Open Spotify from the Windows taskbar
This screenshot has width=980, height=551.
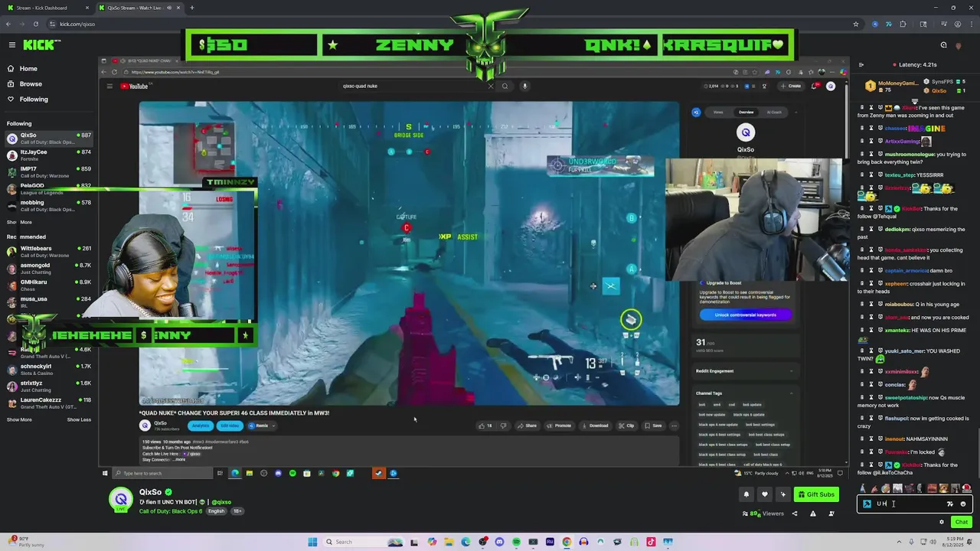516,542
